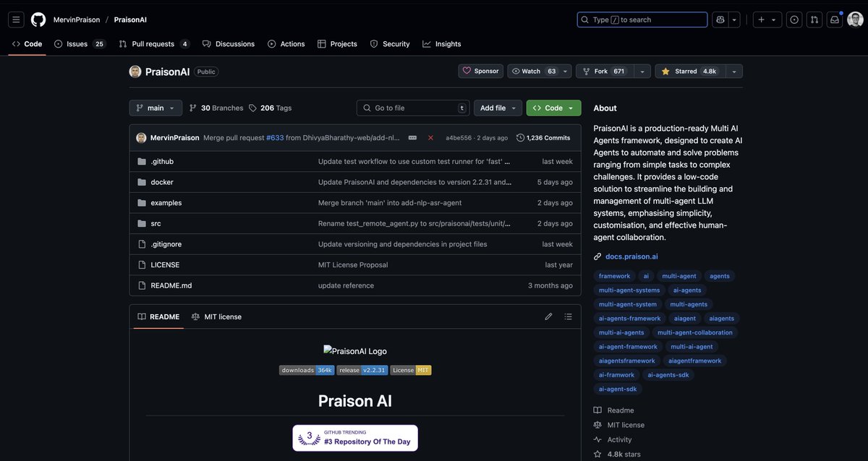Click the 'ai-agents-sdk' topic tag
868x461 pixels.
[x=668, y=375]
